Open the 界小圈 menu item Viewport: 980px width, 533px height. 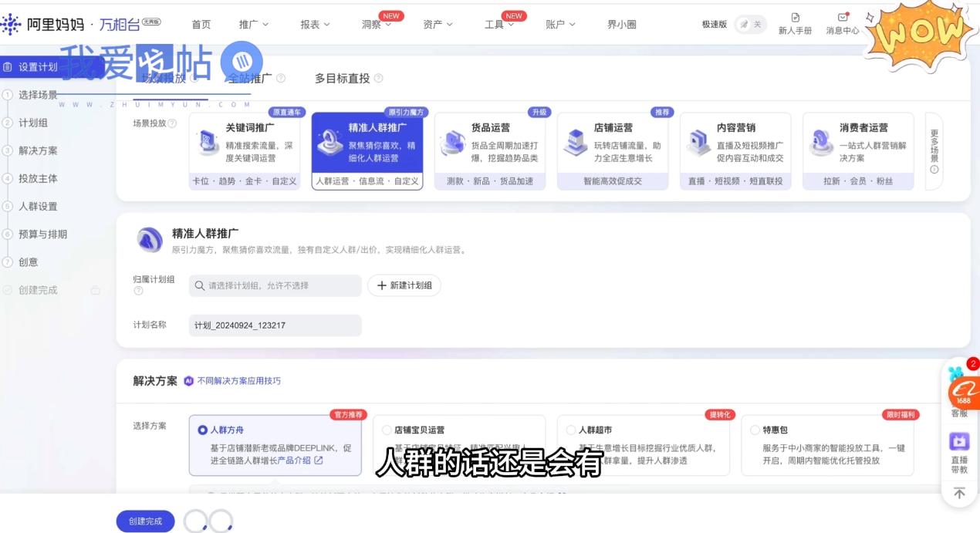pyautogui.click(x=622, y=25)
